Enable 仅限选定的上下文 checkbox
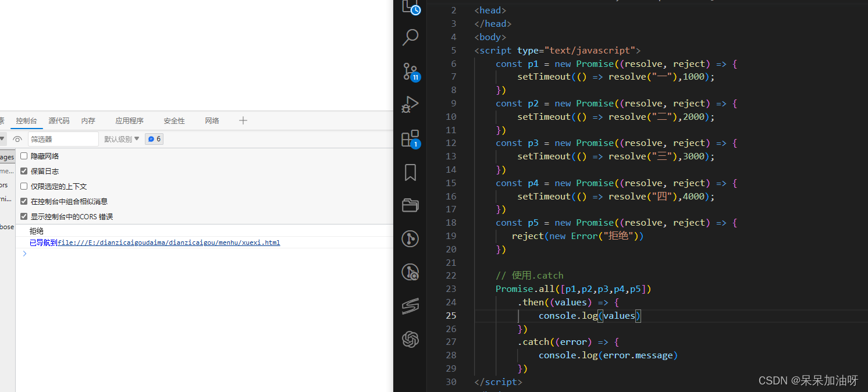Image resolution: width=868 pixels, height=392 pixels. pyautogui.click(x=24, y=186)
